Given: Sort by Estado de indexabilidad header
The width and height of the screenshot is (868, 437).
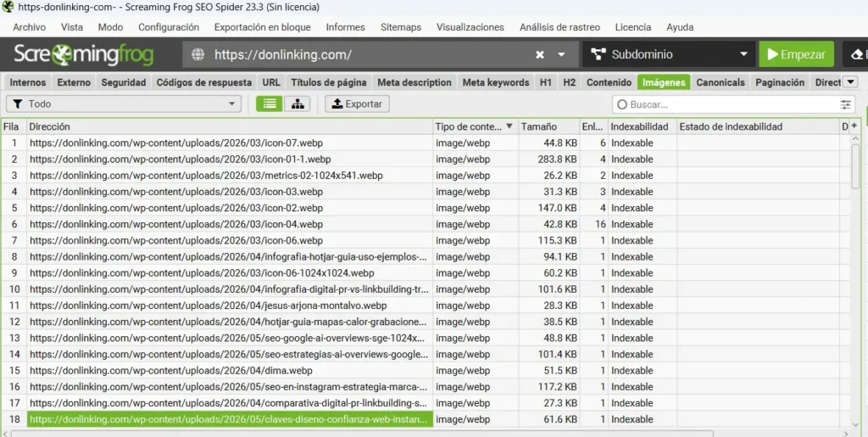Looking at the screenshot, I should [758, 126].
